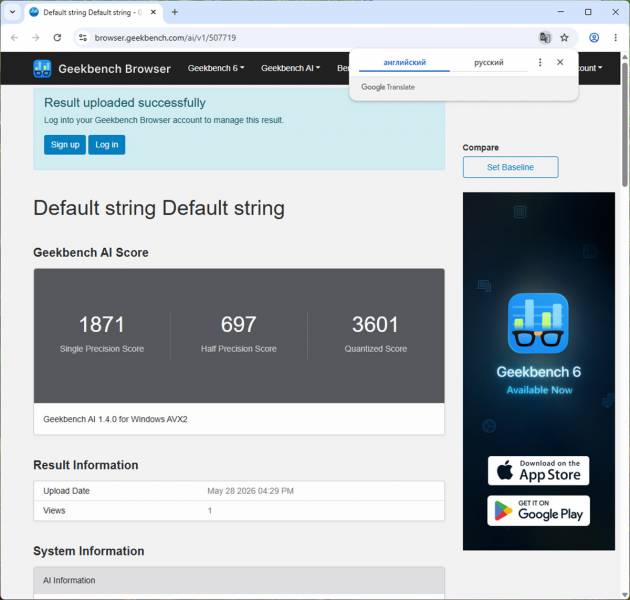630x600 pixels.
Task: Switch to the Default string browser tab
Action: tap(93, 12)
